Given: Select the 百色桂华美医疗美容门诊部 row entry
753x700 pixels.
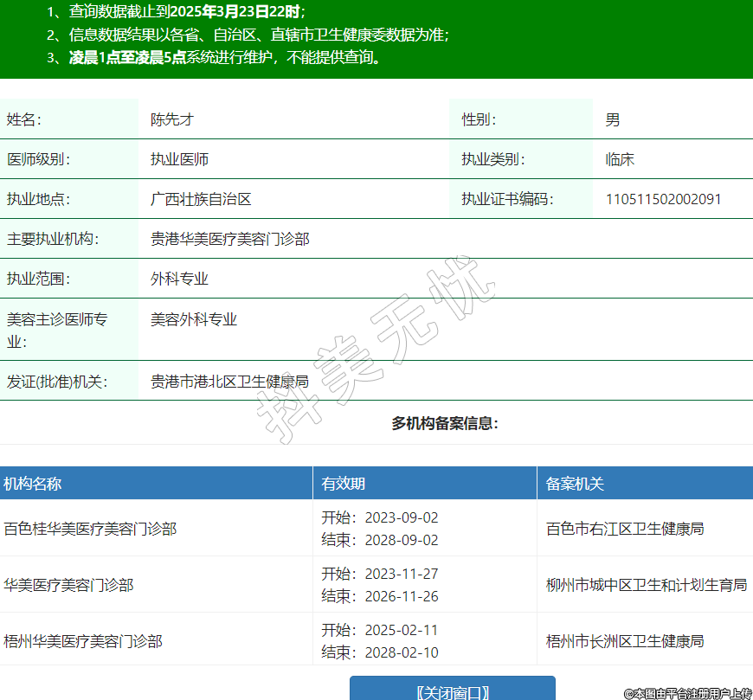Looking at the screenshot, I should pos(90,528).
